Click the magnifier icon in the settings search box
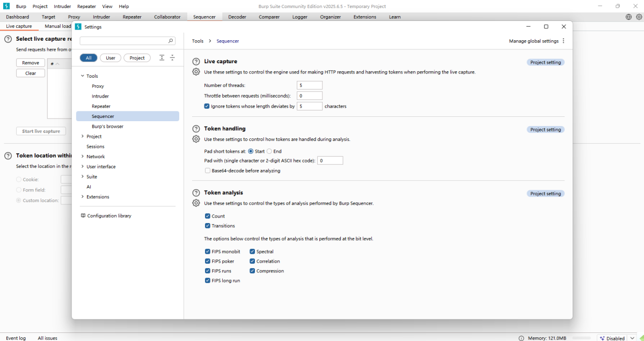 click(171, 40)
